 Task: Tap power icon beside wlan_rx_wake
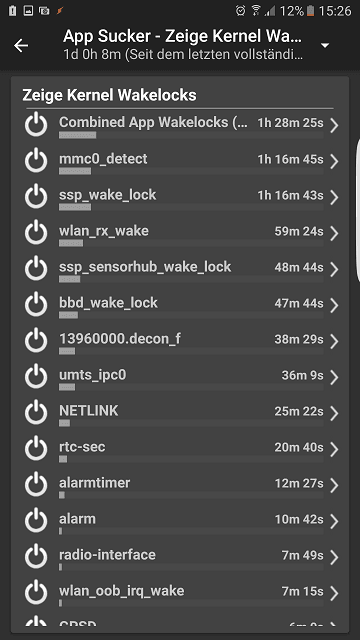coord(36,232)
